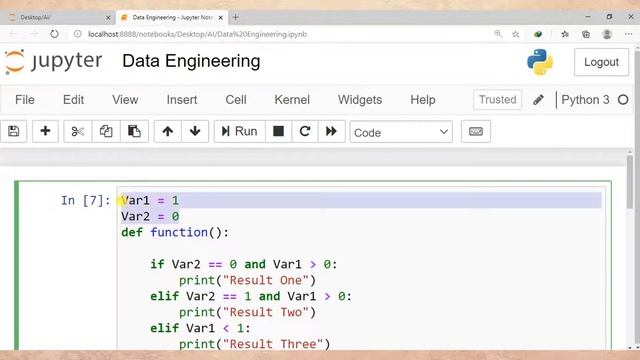
Task: Open the browser settings and more menu
Action: tap(629, 34)
